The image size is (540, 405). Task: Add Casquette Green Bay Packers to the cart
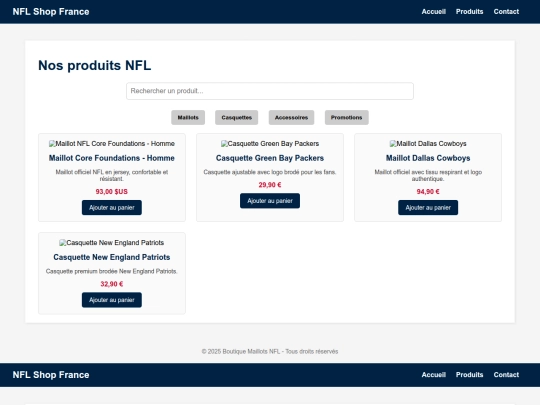coord(270,201)
